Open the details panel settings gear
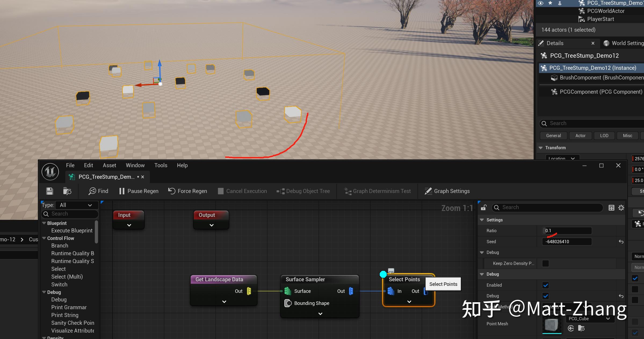 pos(621,207)
